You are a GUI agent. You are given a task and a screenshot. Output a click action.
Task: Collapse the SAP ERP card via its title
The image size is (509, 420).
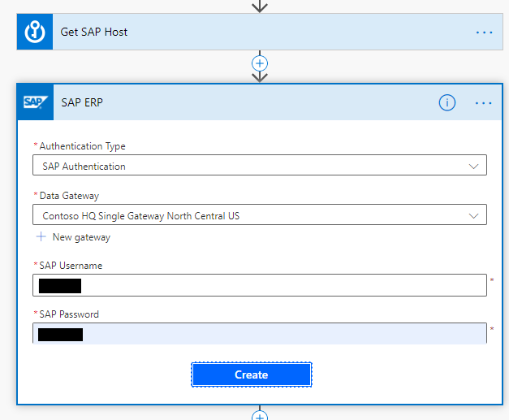click(82, 102)
